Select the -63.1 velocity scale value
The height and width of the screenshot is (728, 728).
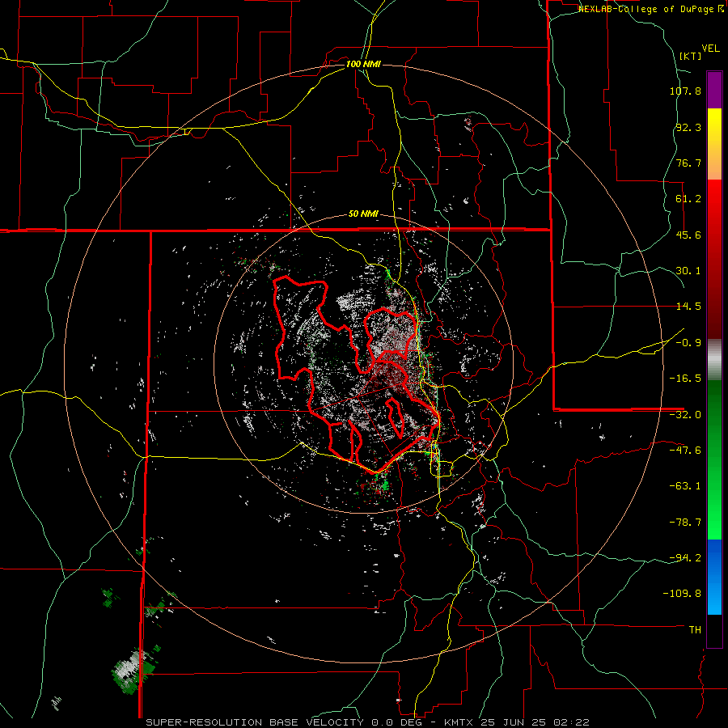pyautogui.click(x=685, y=486)
